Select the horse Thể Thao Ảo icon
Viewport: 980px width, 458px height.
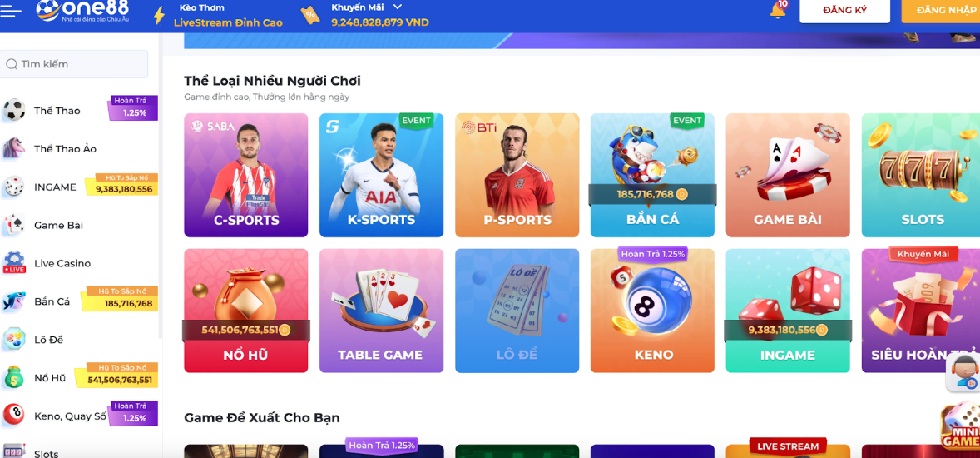pos(14,148)
